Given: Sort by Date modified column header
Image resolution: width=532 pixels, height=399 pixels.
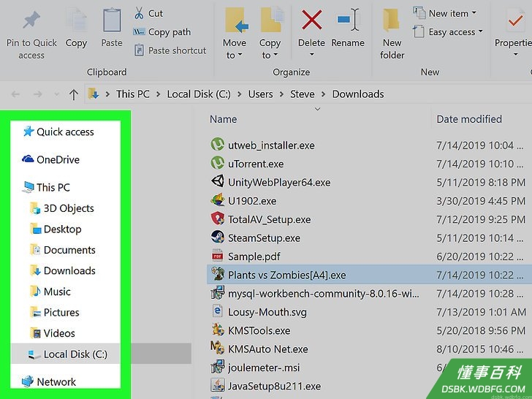Looking at the screenshot, I should (x=469, y=119).
